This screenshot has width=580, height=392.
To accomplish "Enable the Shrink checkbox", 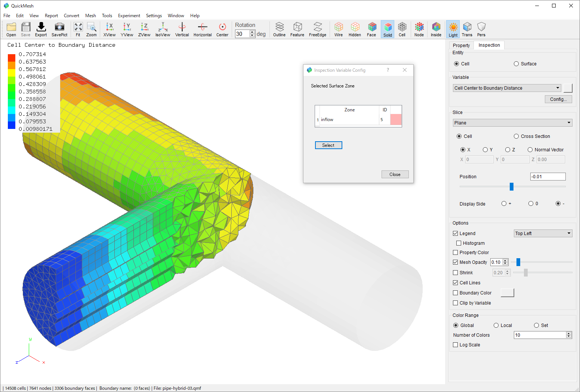I will (456, 273).
